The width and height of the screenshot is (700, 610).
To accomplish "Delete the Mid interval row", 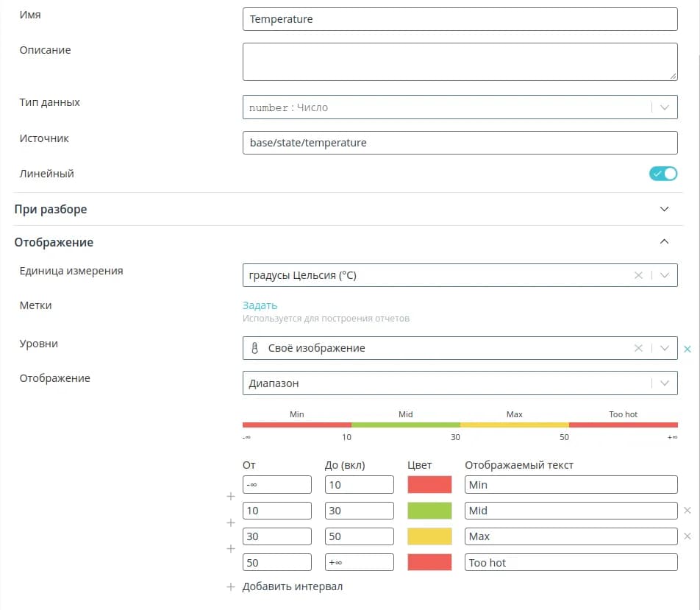I will pos(687,511).
